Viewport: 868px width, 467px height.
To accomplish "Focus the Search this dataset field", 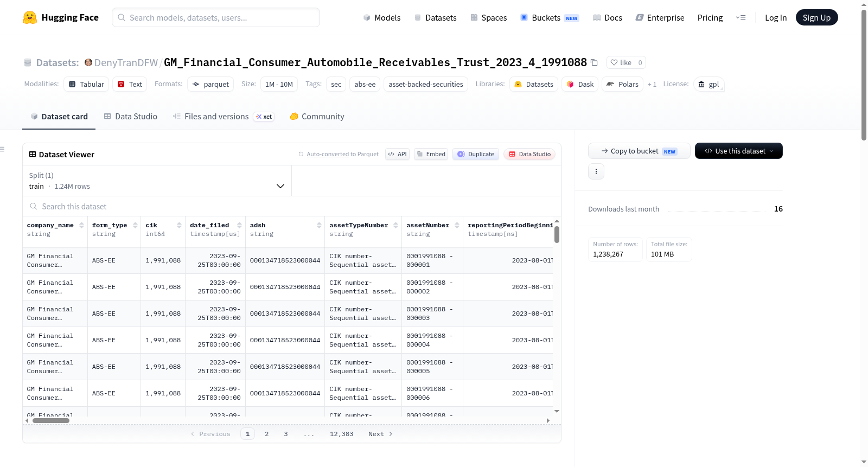I will [292, 206].
